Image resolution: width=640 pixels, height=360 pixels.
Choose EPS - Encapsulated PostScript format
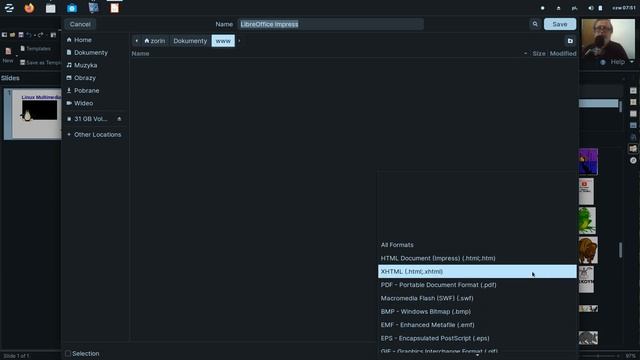point(477,338)
